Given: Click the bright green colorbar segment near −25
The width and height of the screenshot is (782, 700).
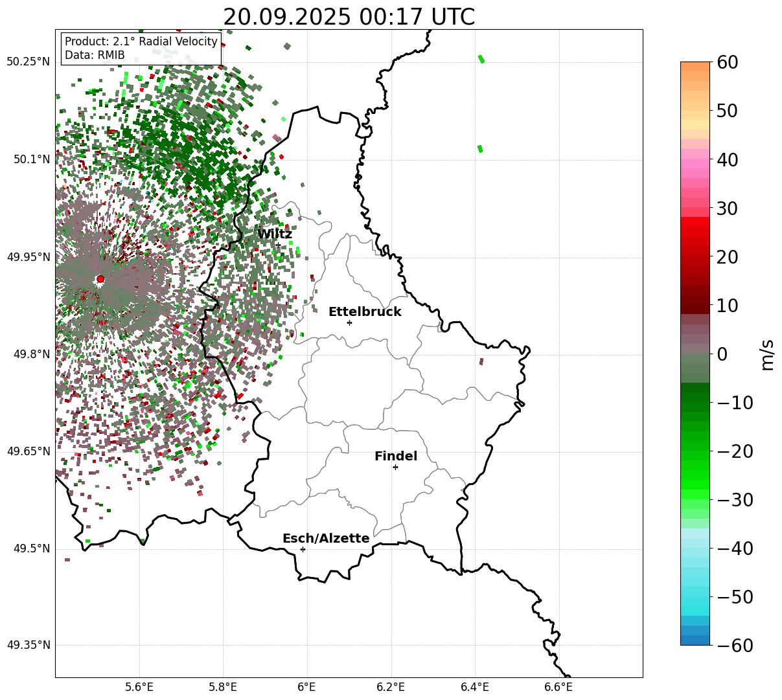Looking at the screenshot, I should 695,475.
